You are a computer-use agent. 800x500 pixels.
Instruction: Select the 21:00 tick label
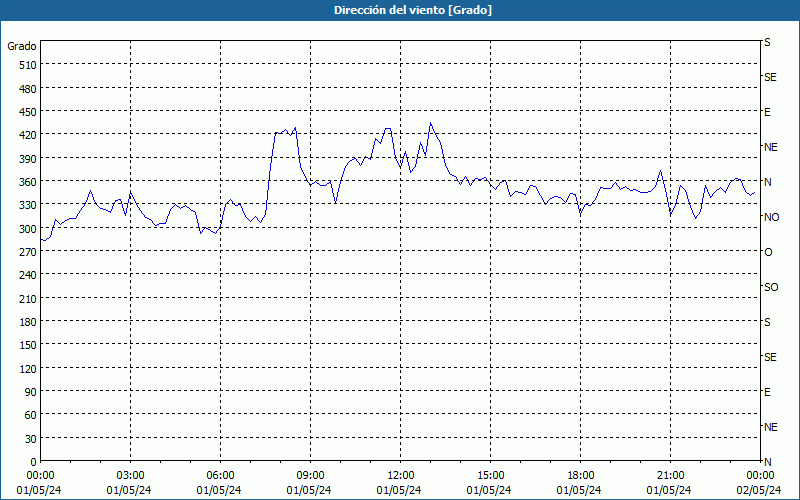click(670, 476)
